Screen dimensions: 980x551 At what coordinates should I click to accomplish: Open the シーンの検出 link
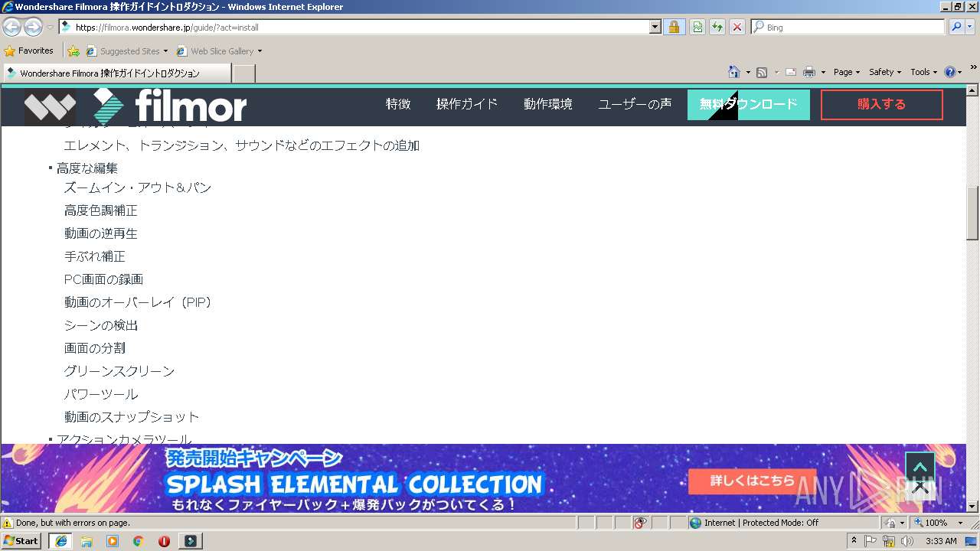[101, 325]
